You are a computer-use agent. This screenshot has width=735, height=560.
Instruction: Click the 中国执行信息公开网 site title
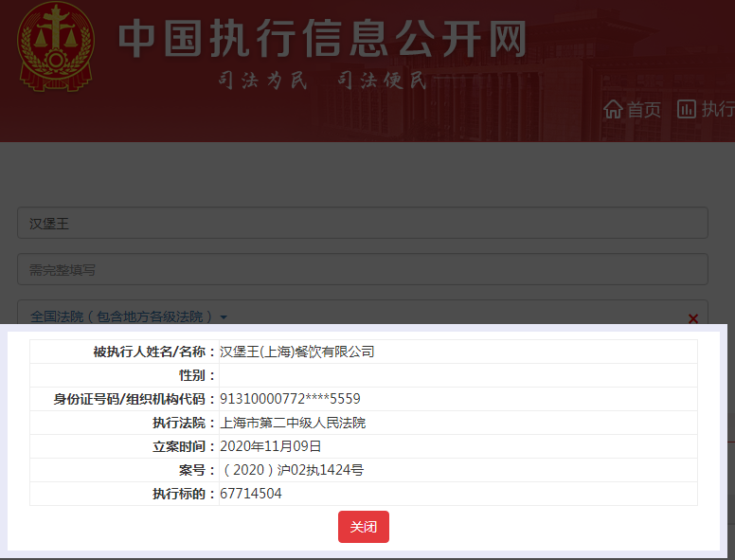coord(322,39)
